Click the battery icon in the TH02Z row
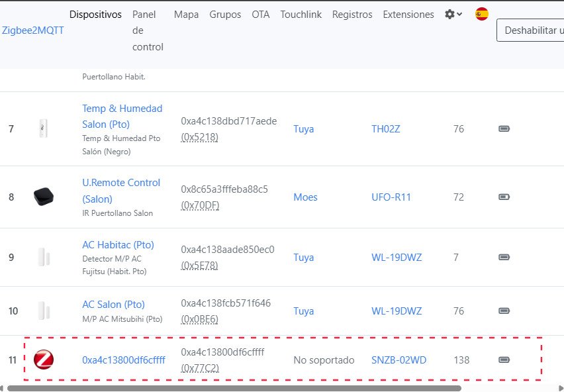 (x=504, y=129)
